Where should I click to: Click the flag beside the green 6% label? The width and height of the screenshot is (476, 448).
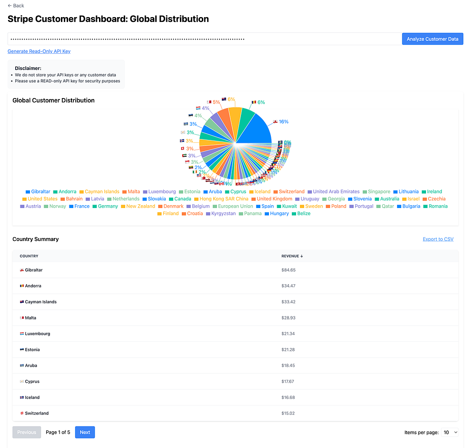point(254,102)
